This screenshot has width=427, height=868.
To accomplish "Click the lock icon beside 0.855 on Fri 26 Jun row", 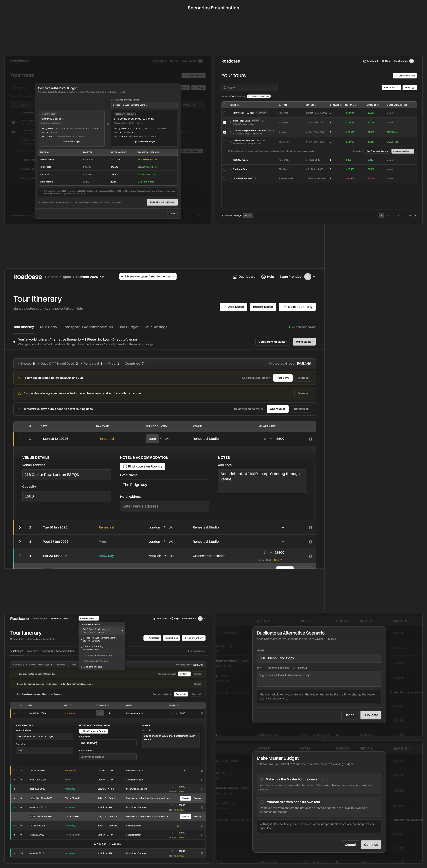I will coord(183,837).
